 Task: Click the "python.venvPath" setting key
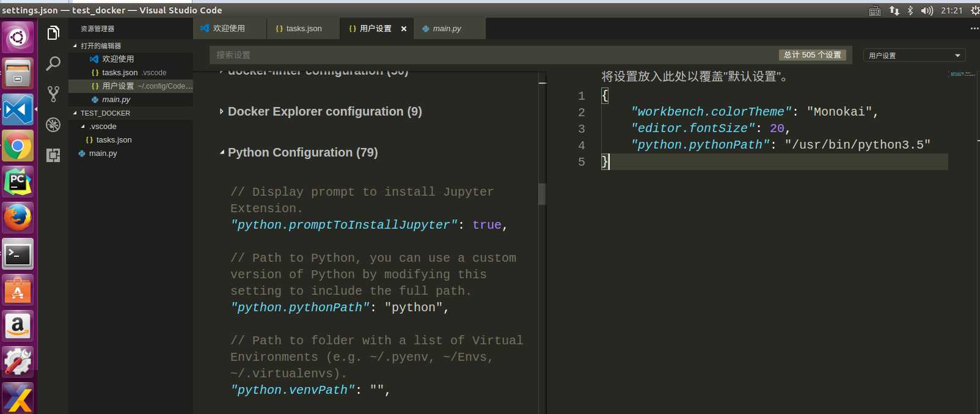coord(293,390)
